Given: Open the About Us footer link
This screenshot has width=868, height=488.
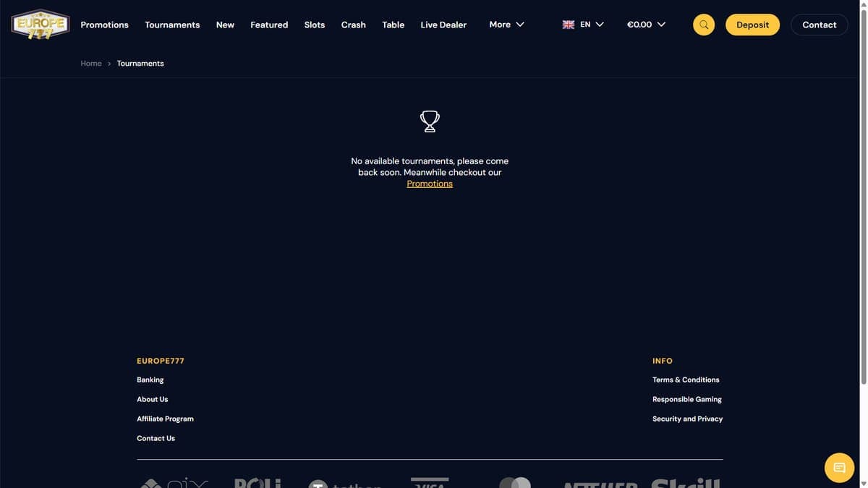Looking at the screenshot, I should [153, 399].
